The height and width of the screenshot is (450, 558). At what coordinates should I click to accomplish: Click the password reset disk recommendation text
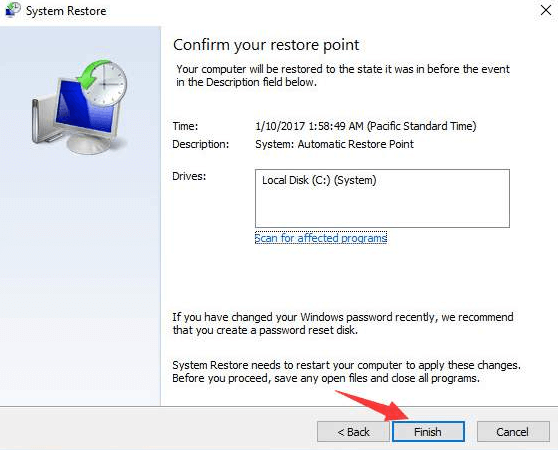tap(343, 323)
